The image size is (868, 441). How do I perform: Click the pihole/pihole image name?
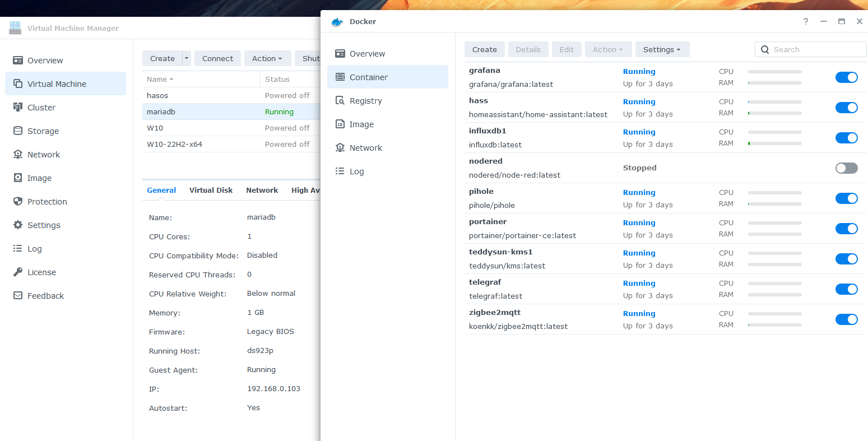[492, 205]
